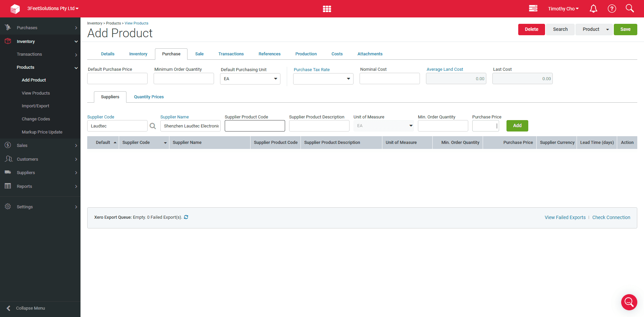Screen dimensions: 644x317
Task: Focus the supplier Min. Order Quantity field
Action: [x=443, y=126]
